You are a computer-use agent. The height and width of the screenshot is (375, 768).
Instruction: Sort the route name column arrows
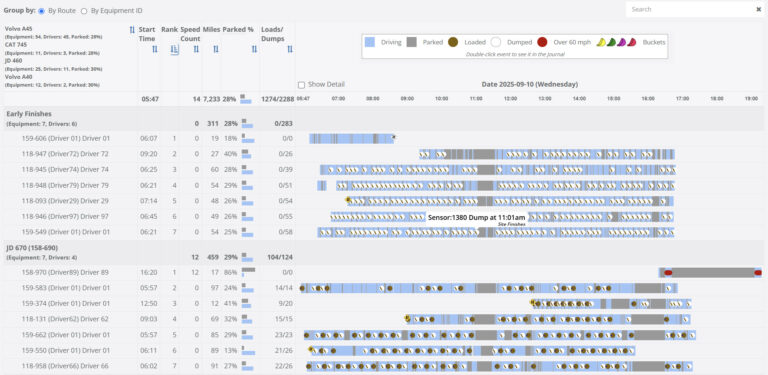pyautogui.click(x=132, y=30)
